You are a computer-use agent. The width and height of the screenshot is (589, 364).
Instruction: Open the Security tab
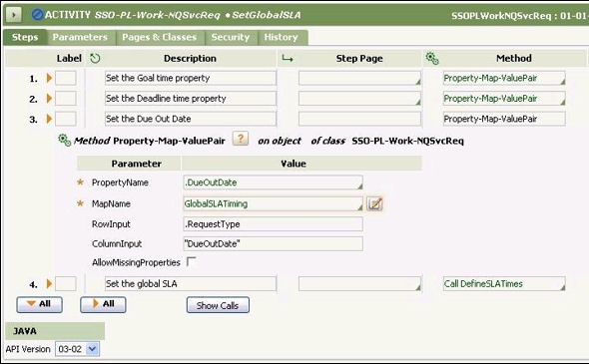[231, 37]
